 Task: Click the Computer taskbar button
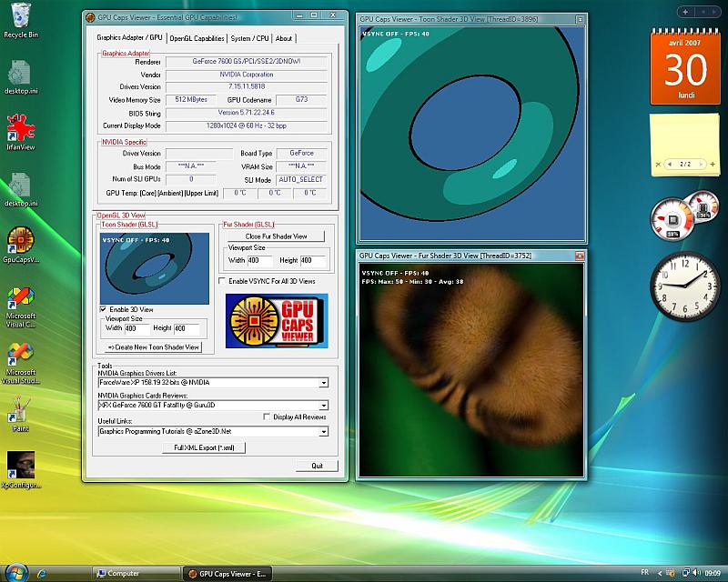135,574
